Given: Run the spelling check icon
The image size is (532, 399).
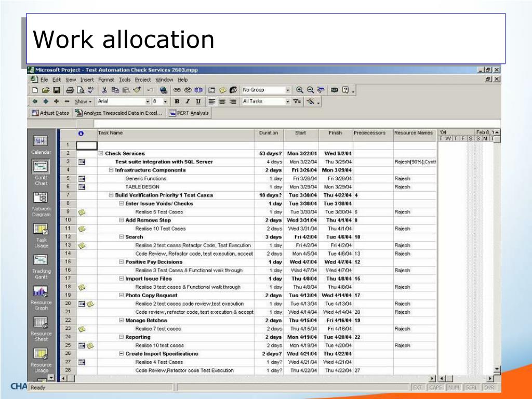Looking at the screenshot, I should tap(91, 90).
